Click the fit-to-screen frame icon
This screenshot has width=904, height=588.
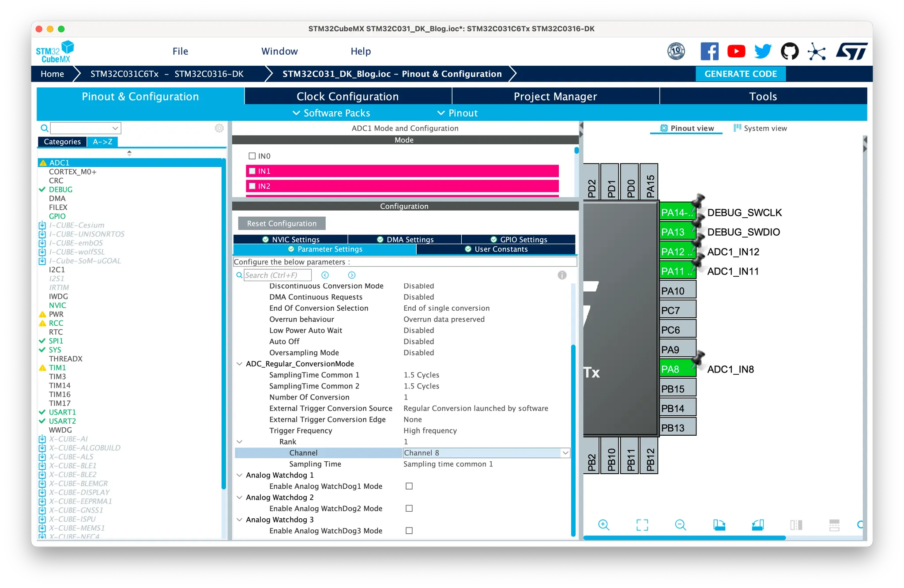point(642,525)
